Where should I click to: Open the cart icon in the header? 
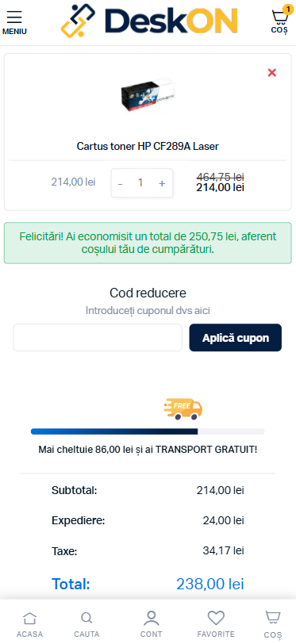point(279,21)
